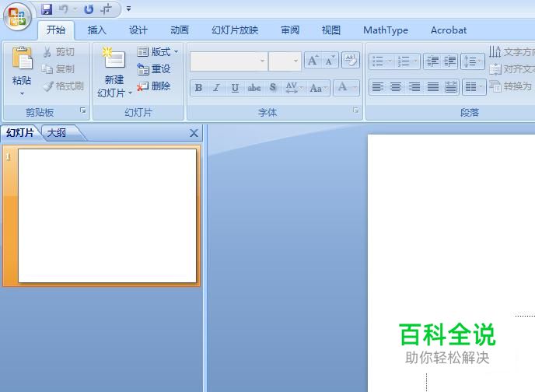Open the 字体 dialog launcher
This screenshot has width=535, height=392.
[x=356, y=110]
